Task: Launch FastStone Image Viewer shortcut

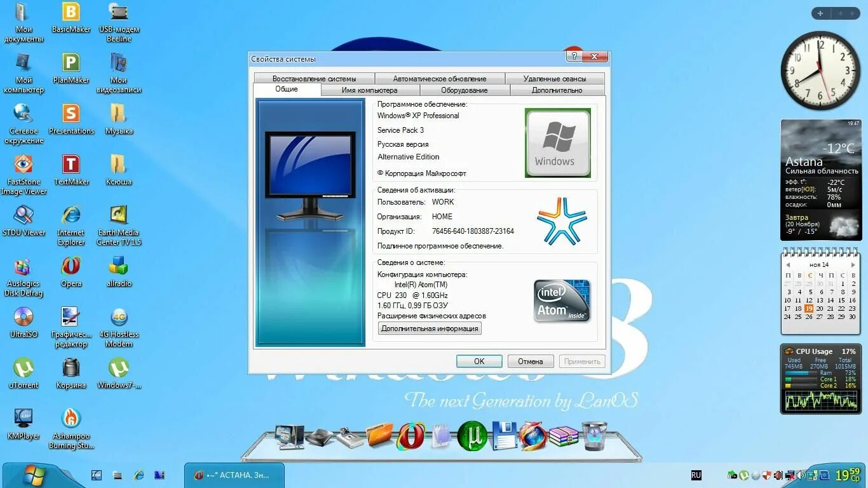Action: [24, 175]
